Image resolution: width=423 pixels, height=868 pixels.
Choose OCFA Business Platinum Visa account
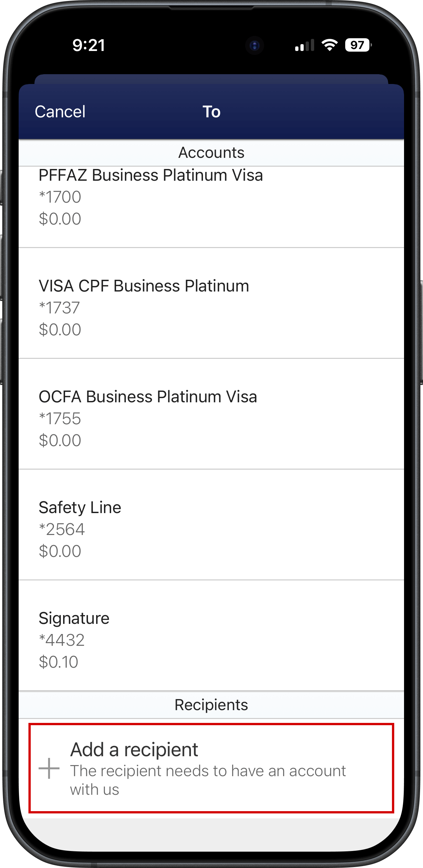[x=211, y=418]
